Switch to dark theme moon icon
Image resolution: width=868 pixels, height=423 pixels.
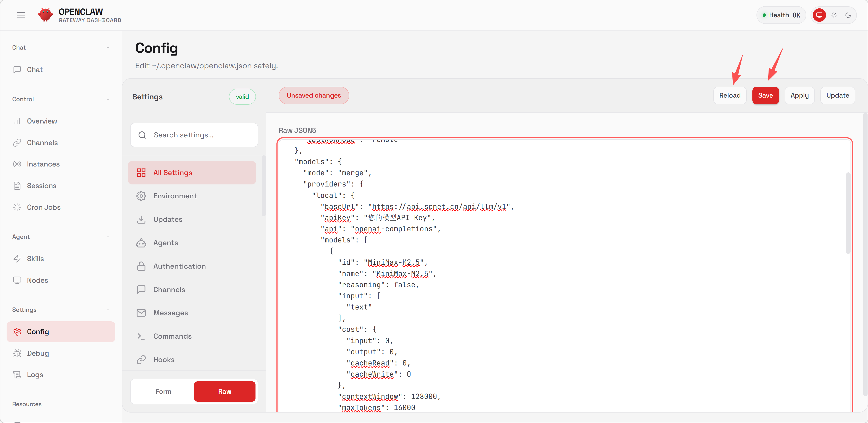[x=848, y=15]
